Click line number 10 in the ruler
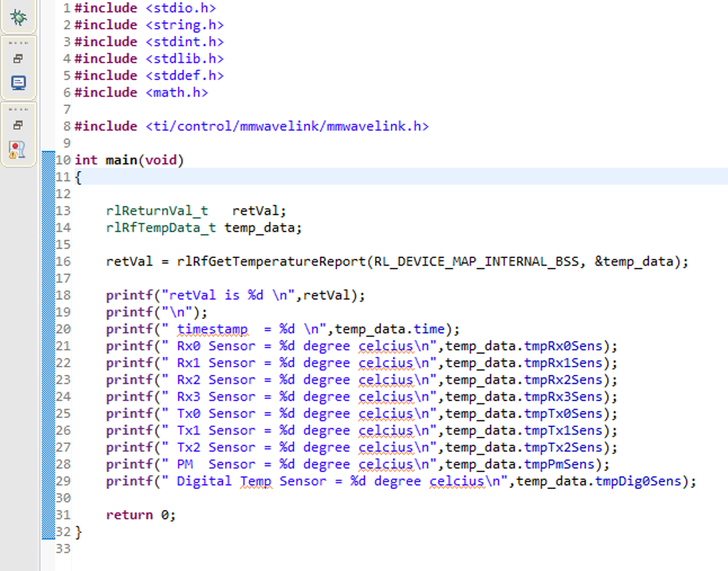The image size is (728, 571). 63,160
